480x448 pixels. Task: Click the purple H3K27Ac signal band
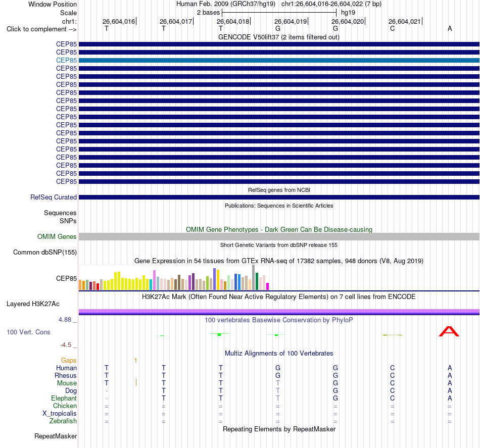(279, 312)
